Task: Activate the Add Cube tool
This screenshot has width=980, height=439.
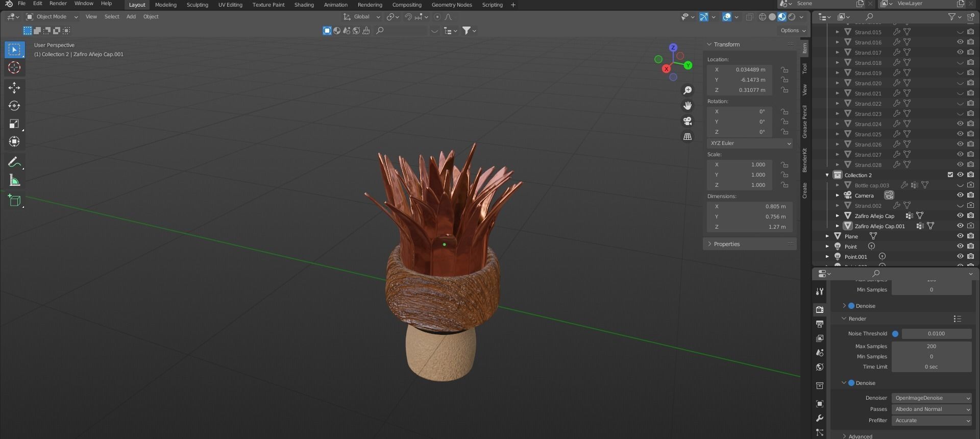Action: point(14,201)
